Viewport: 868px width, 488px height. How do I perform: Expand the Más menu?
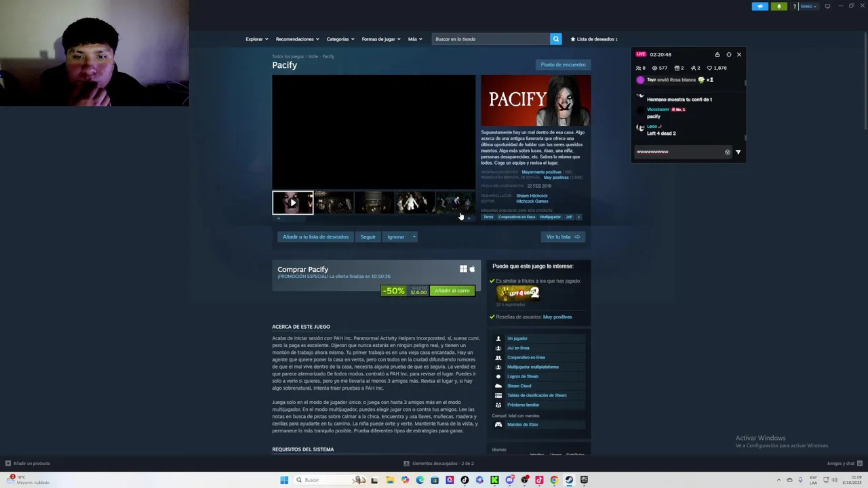coord(414,39)
